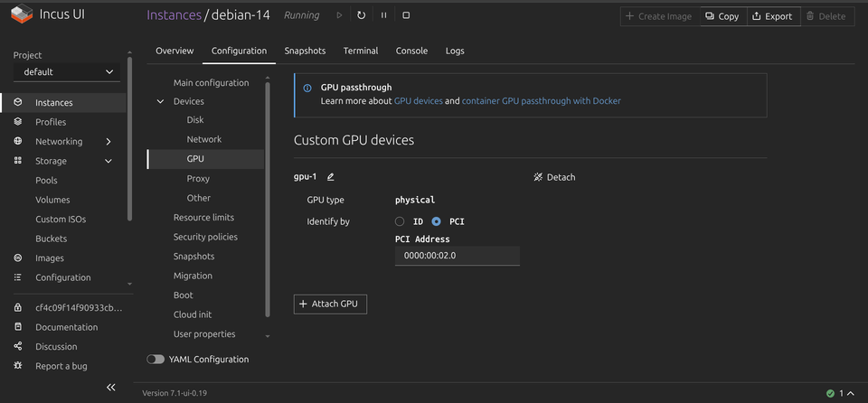Select the ID radio button
Image resolution: width=868 pixels, height=403 pixels.
click(x=400, y=221)
